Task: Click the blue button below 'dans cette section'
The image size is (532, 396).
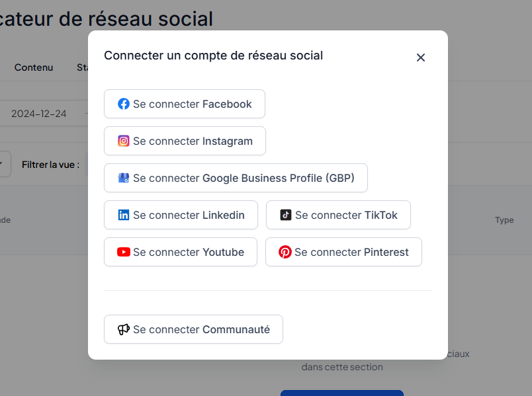Action: (x=342, y=393)
